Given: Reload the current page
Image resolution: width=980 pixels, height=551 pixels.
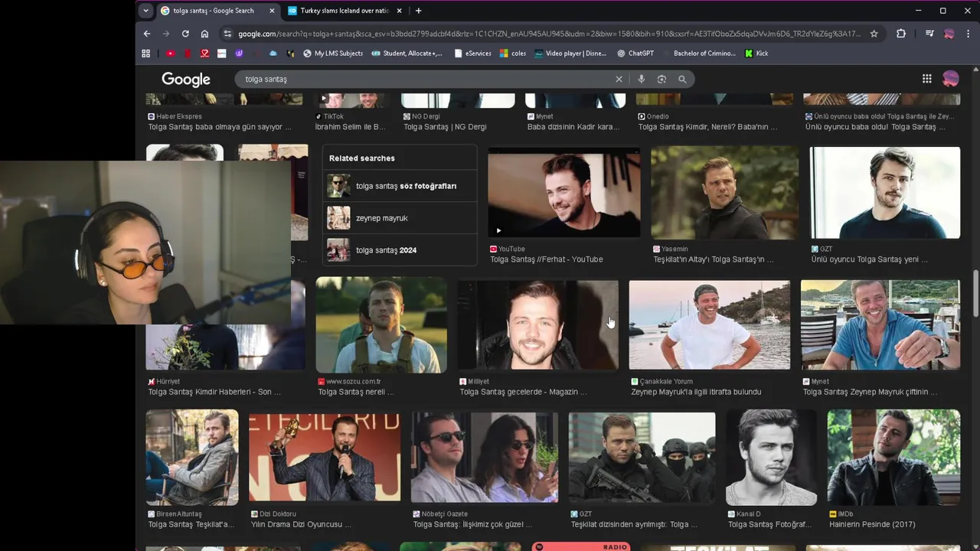Looking at the screenshot, I should click(185, 34).
